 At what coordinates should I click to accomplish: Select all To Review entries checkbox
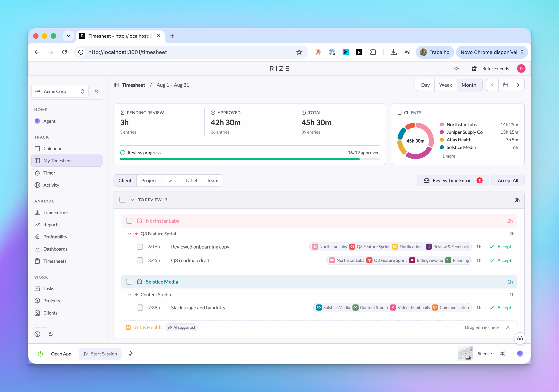click(122, 200)
